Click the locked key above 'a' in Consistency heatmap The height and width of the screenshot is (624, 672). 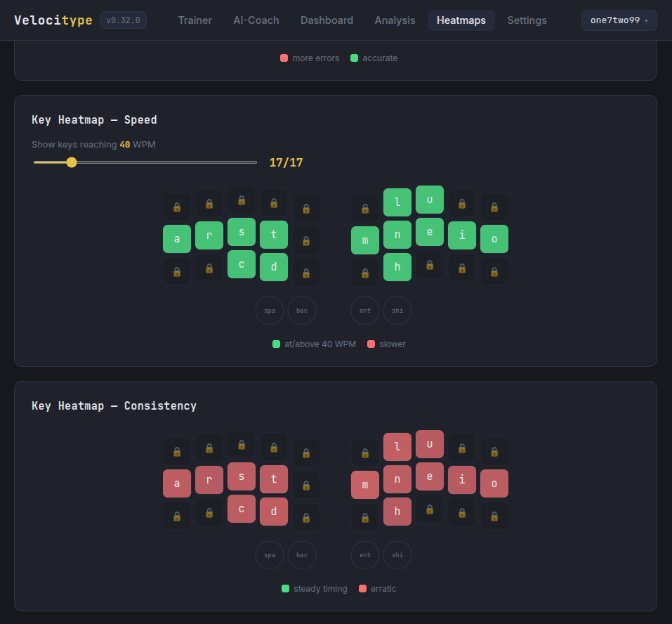click(x=177, y=451)
